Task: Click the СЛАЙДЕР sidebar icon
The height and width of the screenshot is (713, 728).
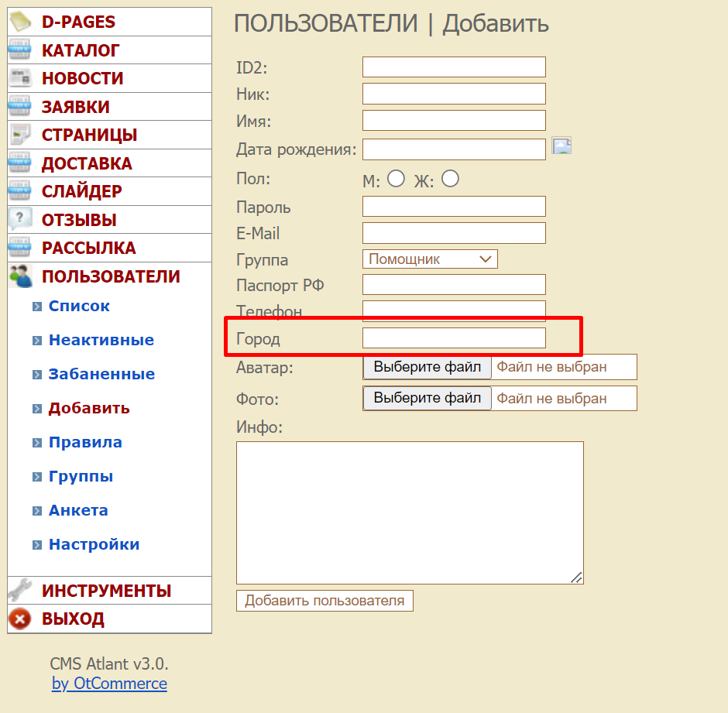Action: [20, 191]
